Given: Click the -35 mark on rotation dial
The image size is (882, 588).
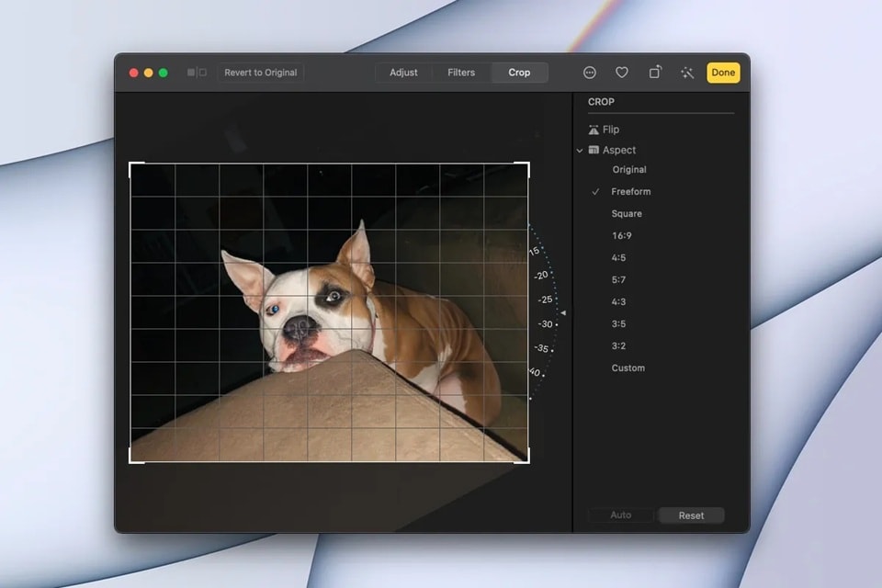Looking at the screenshot, I should 541,348.
